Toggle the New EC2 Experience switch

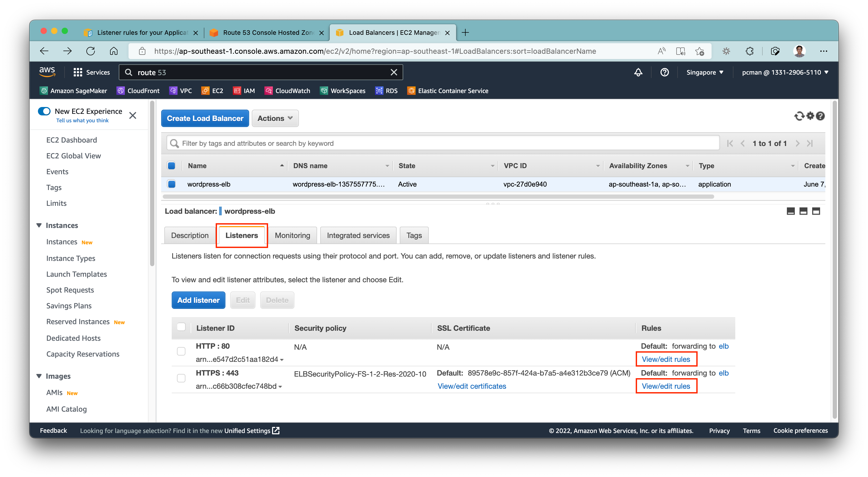[44, 111]
